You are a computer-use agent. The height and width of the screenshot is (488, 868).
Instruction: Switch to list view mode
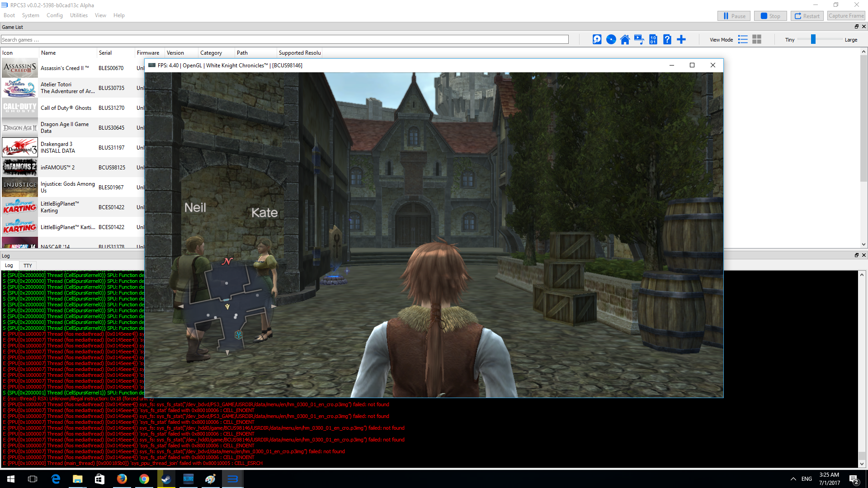tap(743, 40)
